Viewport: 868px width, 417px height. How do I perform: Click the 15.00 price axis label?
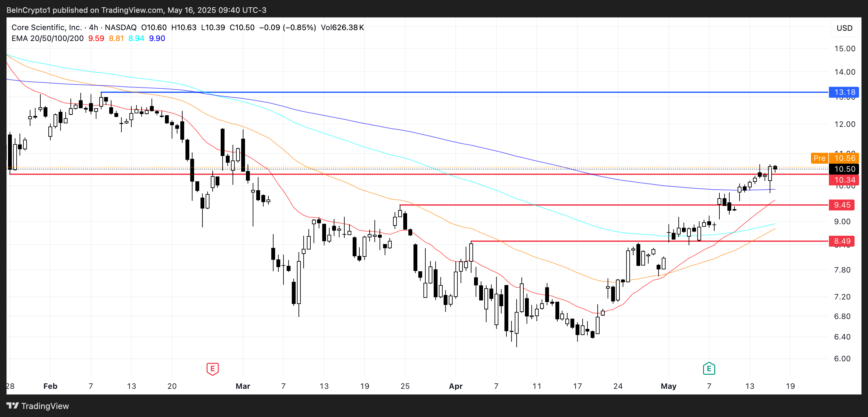[x=844, y=48]
